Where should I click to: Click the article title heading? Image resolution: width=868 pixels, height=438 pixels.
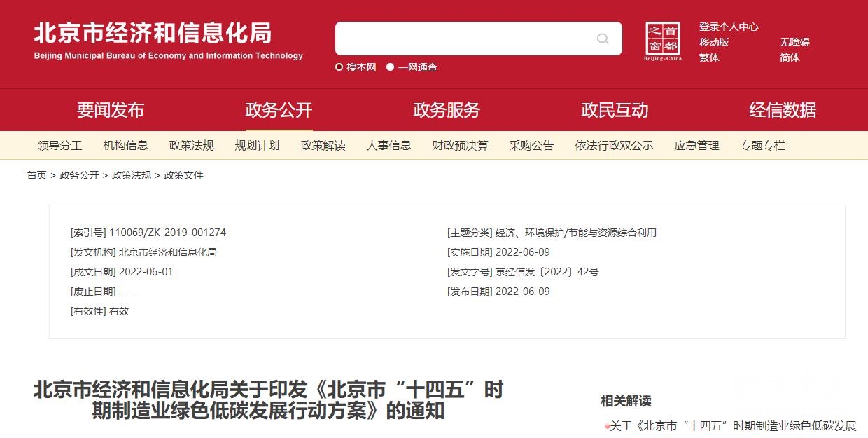pos(268,400)
